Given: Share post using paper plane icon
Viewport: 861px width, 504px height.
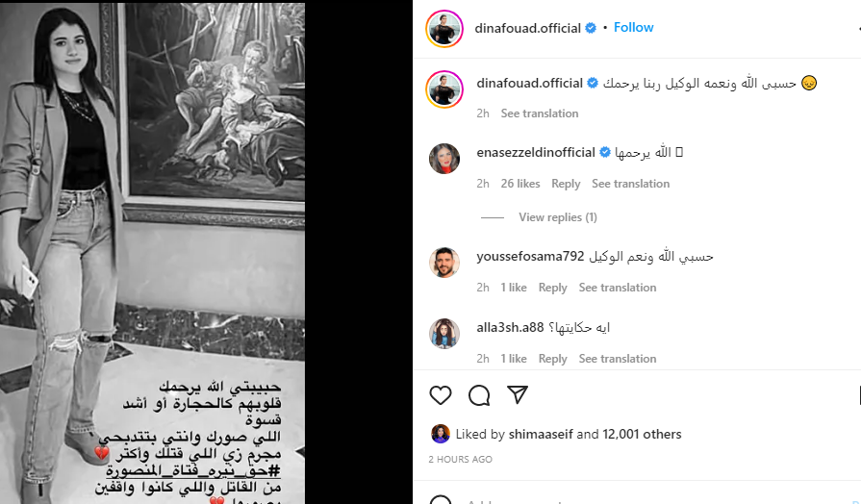Looking at the screenshot, I should pyautogui.click(x=518, y=394).
